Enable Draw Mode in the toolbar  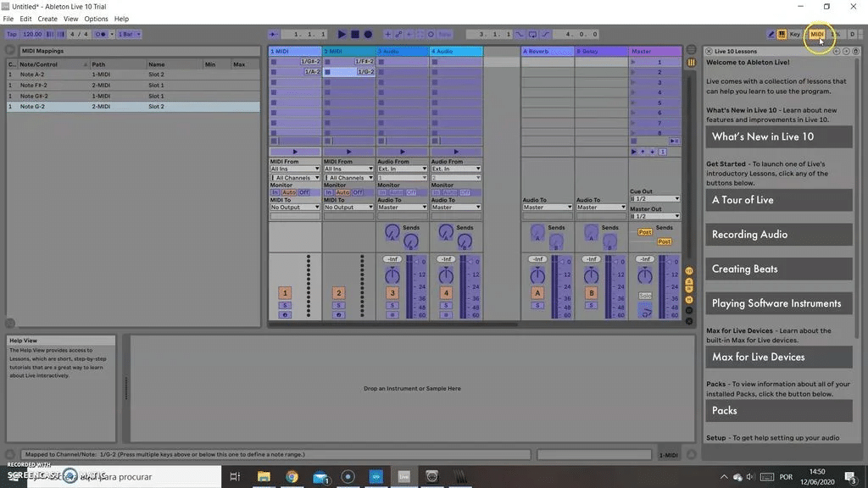click(x=771, y=34)
